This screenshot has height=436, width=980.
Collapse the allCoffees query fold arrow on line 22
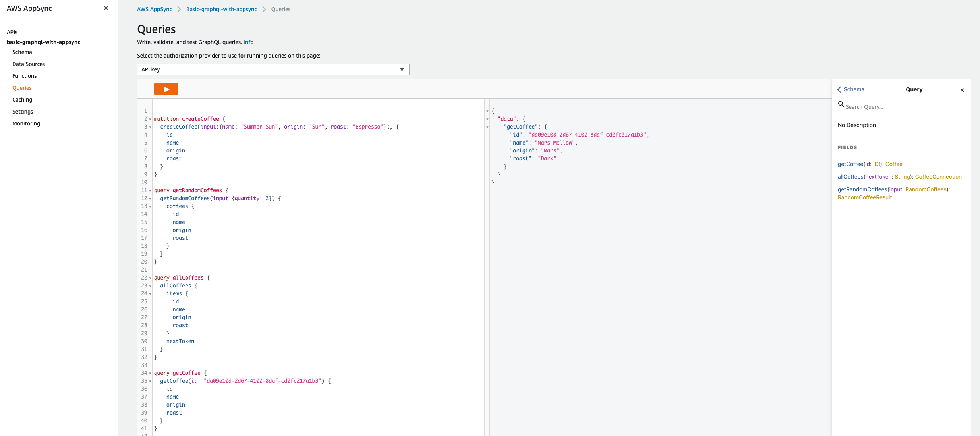150,278
